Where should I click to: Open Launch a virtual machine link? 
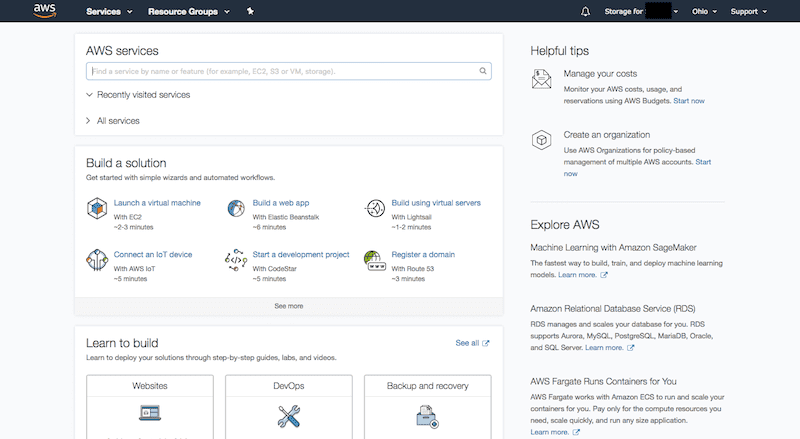point(157,203)
